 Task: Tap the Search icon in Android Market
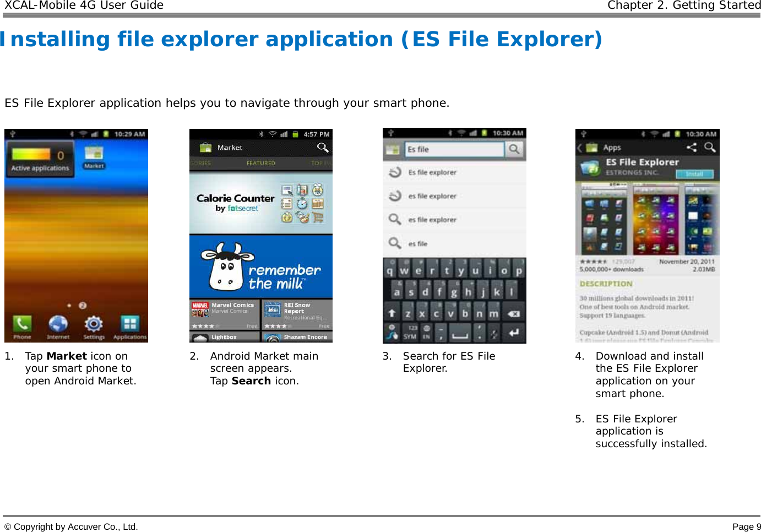point(323,147)
